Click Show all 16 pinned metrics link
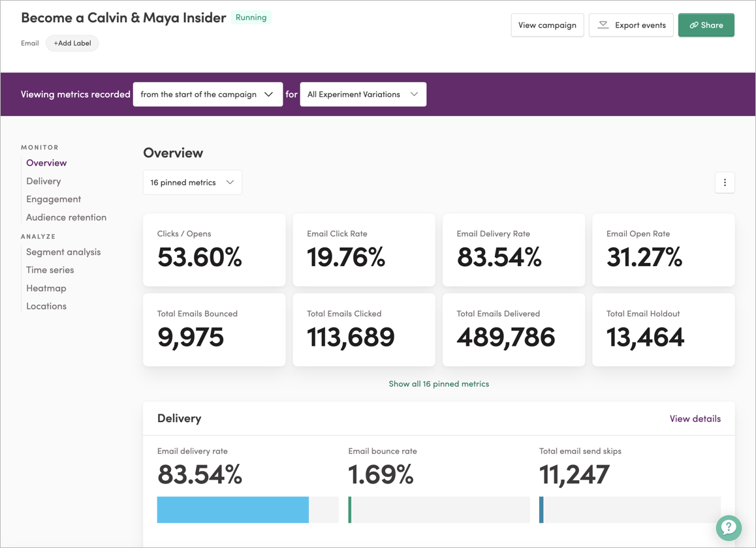Viewport: 756px width, 548px height. tap(439, 384)
